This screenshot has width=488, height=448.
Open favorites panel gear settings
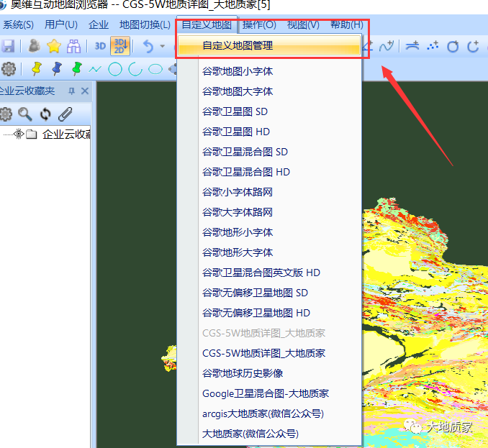[5, 114]
